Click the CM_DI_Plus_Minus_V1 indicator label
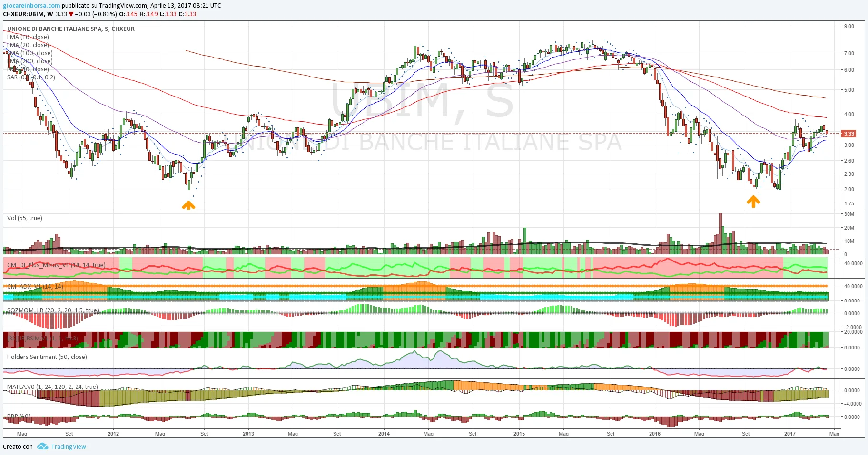This screenshot has width=868, height=455. point(56,265)
